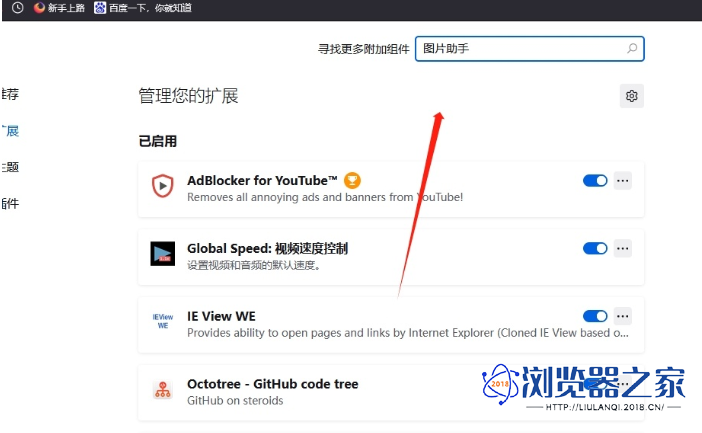This screenshot has height=433, width=702.
Task: Open more options for IE View WE
Action: (623, 316)
